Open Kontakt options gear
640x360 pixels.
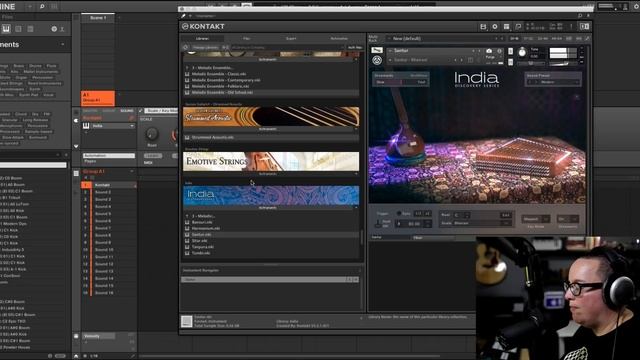pos(495,27)
